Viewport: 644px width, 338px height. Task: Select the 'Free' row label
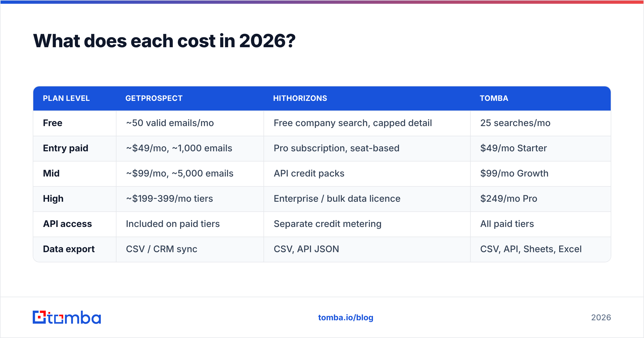(53, 123)
